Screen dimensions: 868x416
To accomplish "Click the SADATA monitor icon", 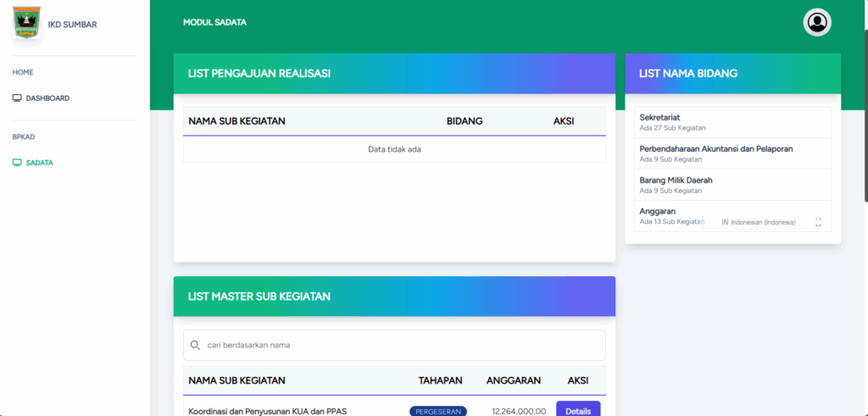I will [17, 164].
